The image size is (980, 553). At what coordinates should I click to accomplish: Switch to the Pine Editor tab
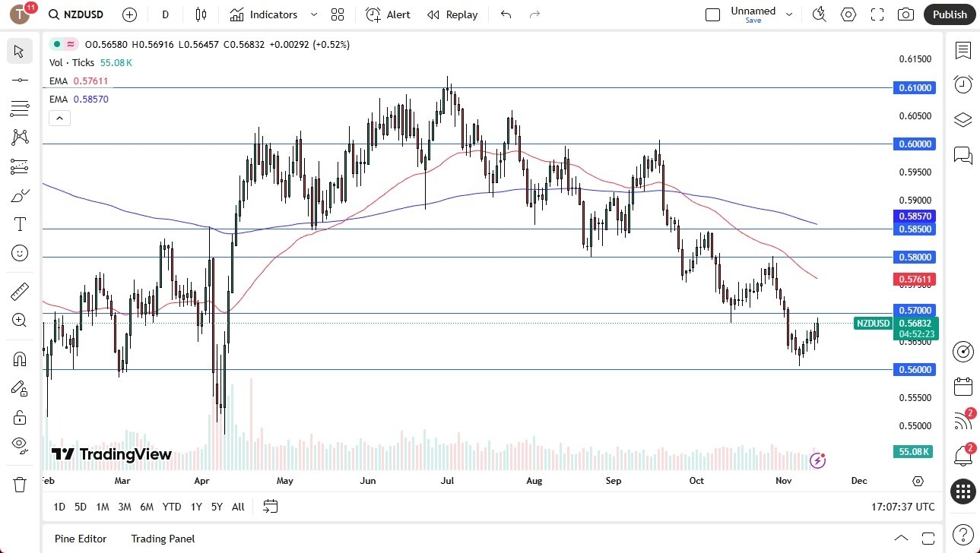pos(80,539)
